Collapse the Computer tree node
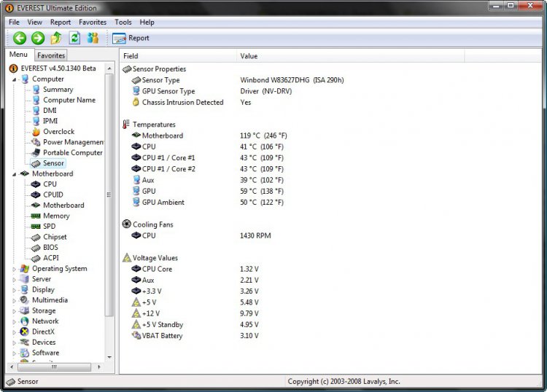 tap(14, 79)
